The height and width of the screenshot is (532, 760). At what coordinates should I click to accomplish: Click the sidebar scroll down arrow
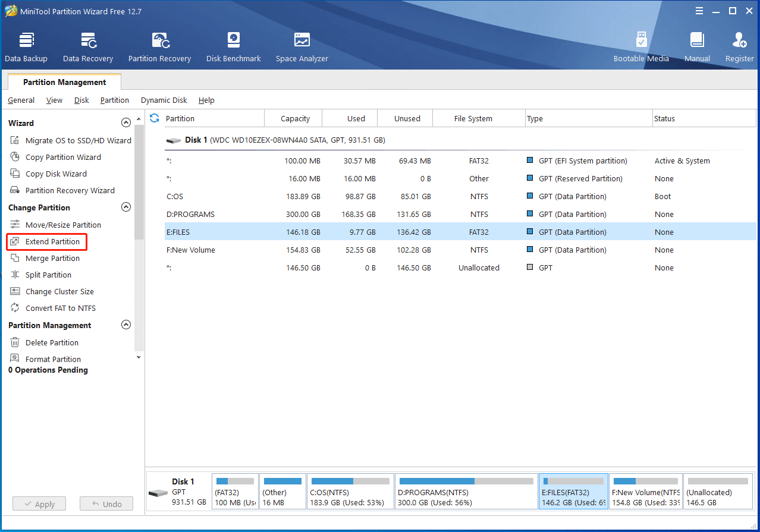(139, 357)
